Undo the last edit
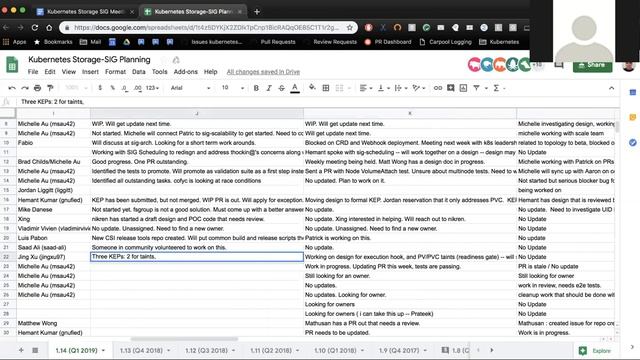The width and height of the screenshot is (640, 360). [12, 88]
